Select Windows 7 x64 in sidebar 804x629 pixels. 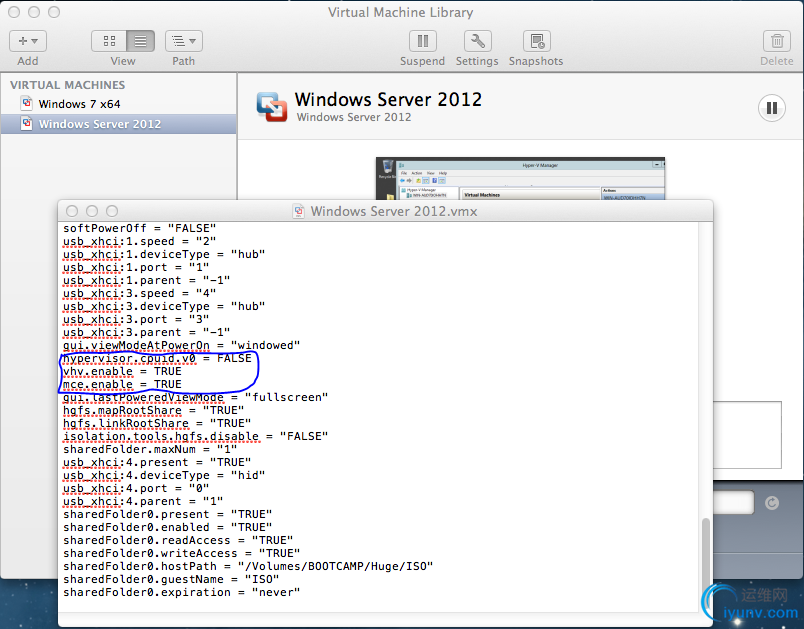(118, 104)
